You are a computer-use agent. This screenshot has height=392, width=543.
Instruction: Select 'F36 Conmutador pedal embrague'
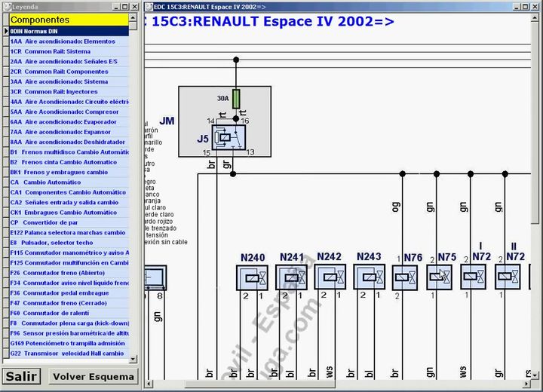[69, 292]
